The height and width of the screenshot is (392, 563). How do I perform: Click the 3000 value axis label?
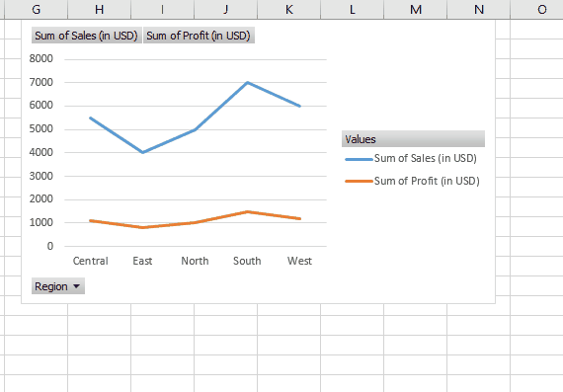(x=41, y=176)
